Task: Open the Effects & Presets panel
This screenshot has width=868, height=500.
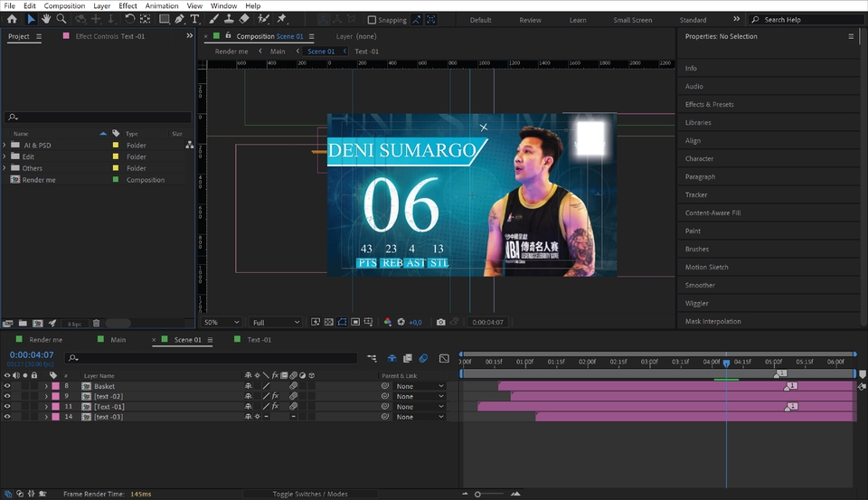Action: pyautogui.click(x=709, y=105)
